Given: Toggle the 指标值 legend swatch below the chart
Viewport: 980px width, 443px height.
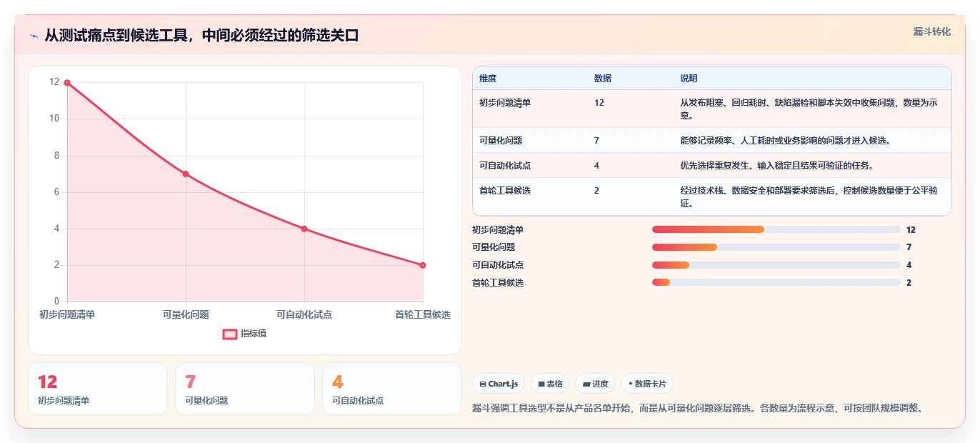Looking at the screenshot, I should point(229,334).
